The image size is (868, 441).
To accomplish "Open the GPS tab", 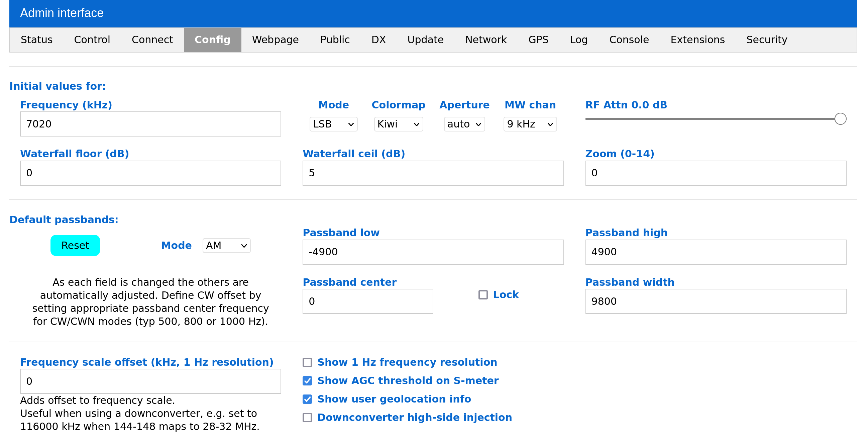I will pos(538,40).
